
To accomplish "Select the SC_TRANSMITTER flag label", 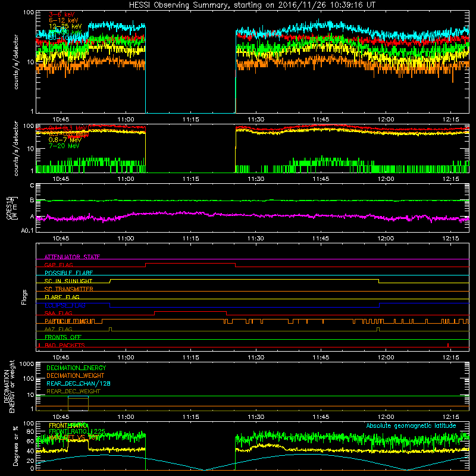I will click(69, 289).
